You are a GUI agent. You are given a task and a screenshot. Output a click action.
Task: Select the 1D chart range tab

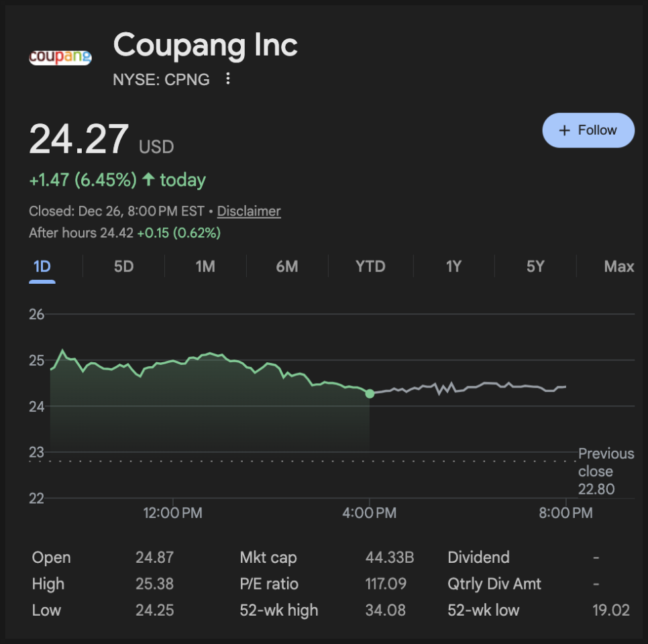[x=42, y=266]
